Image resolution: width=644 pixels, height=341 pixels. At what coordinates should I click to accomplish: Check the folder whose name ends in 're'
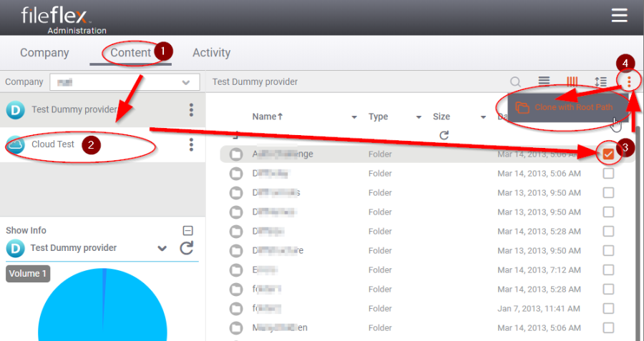[608, 251]
